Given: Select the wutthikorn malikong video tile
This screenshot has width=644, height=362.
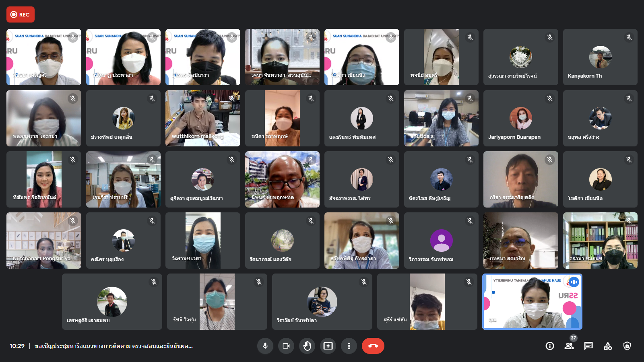Looking at the screenshot, I should (x=202, y=118).
